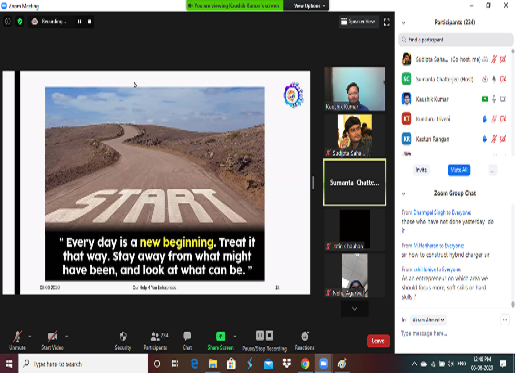Collapse the Zoom Group Chat chevron
Screen dimensions: 515x373
click(403, 194)
